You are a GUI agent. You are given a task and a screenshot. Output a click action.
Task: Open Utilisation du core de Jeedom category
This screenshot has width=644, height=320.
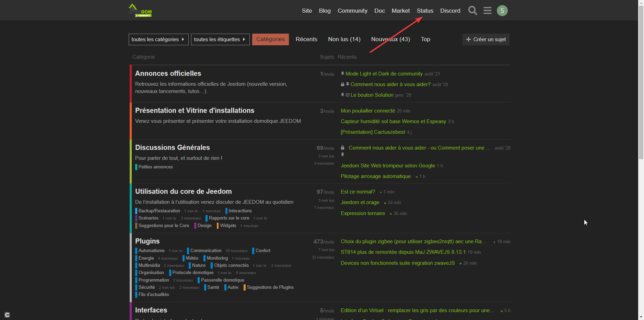(x=183, y=191)
